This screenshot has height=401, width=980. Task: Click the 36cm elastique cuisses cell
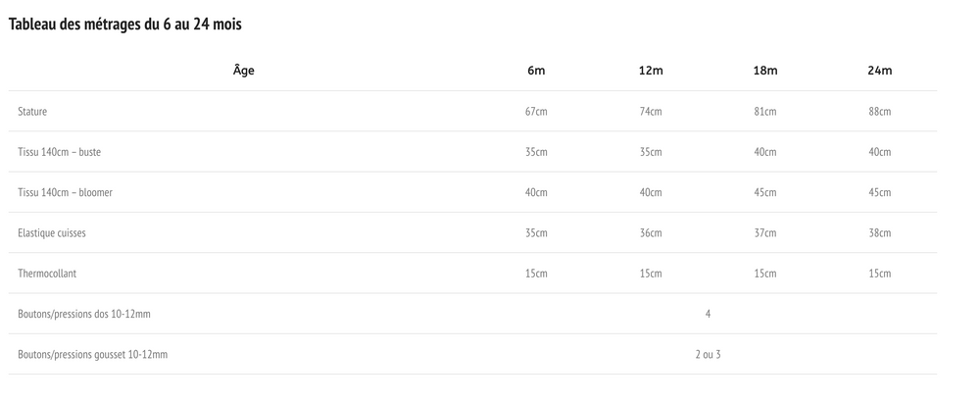651,232
